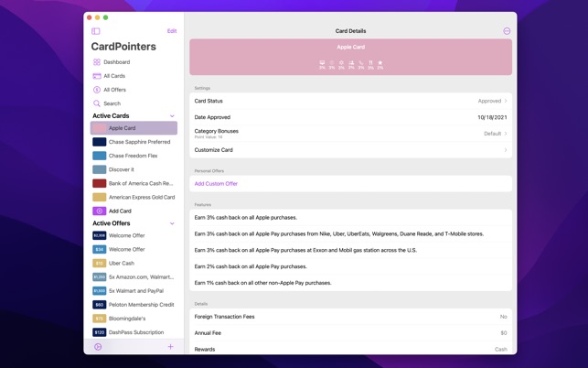Click the $10 Uber Cash badge

tap(100, 264)
